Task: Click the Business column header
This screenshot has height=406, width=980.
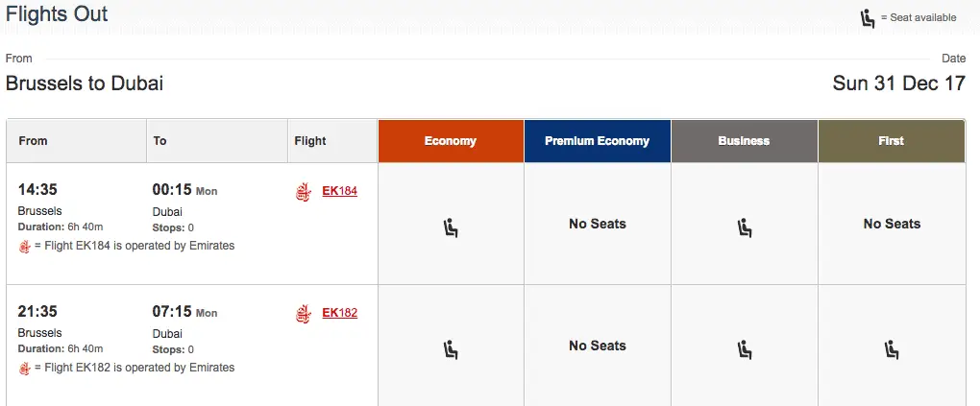Action: tap(744, 141)
